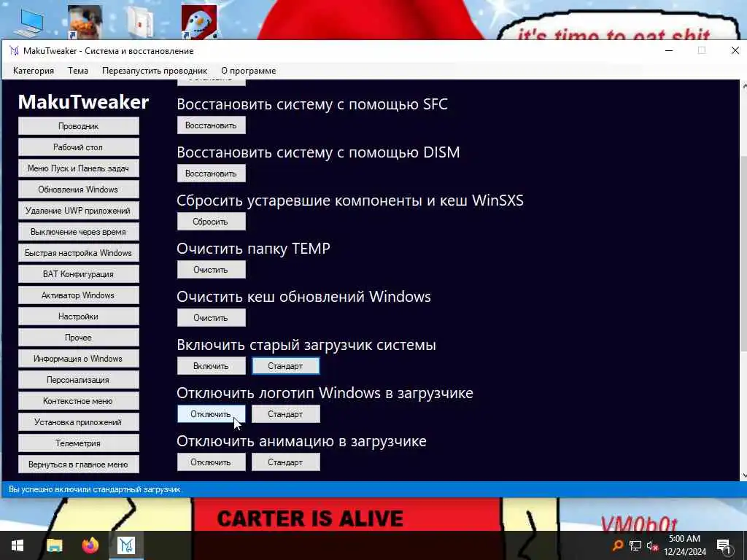Click the scrollbar down arrow
Image resolution: width=747 pixels, height=560 pixels.
click(x=744, y=475)
